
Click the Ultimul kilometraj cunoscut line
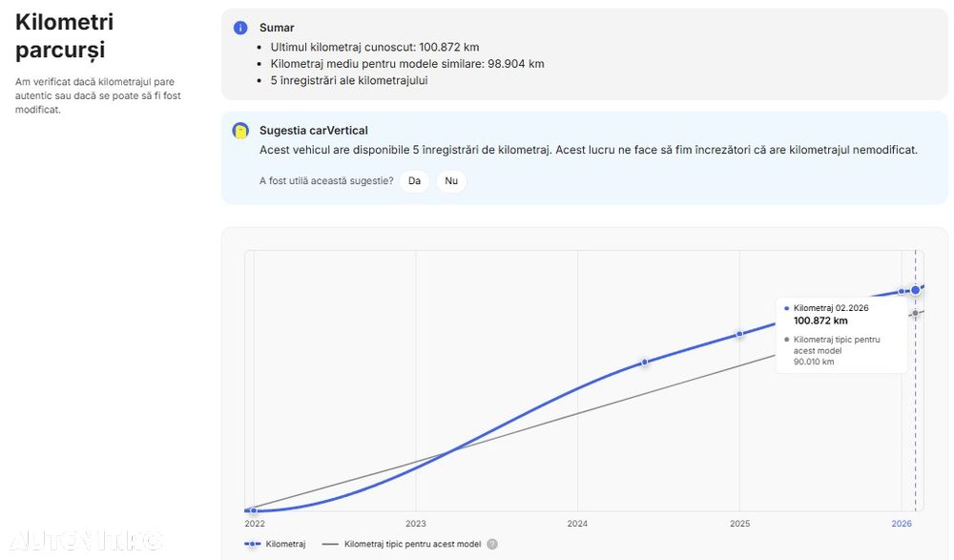(375, 47)
